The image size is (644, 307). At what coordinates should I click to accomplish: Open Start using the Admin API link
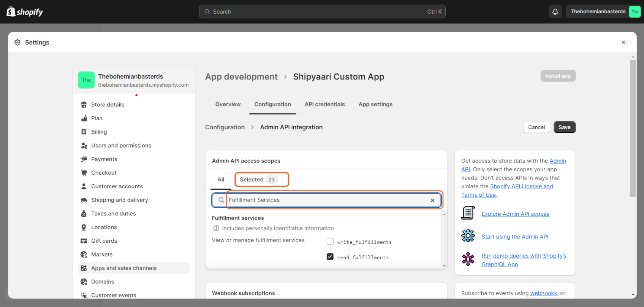pyautogui.click(x=515, y=237)
